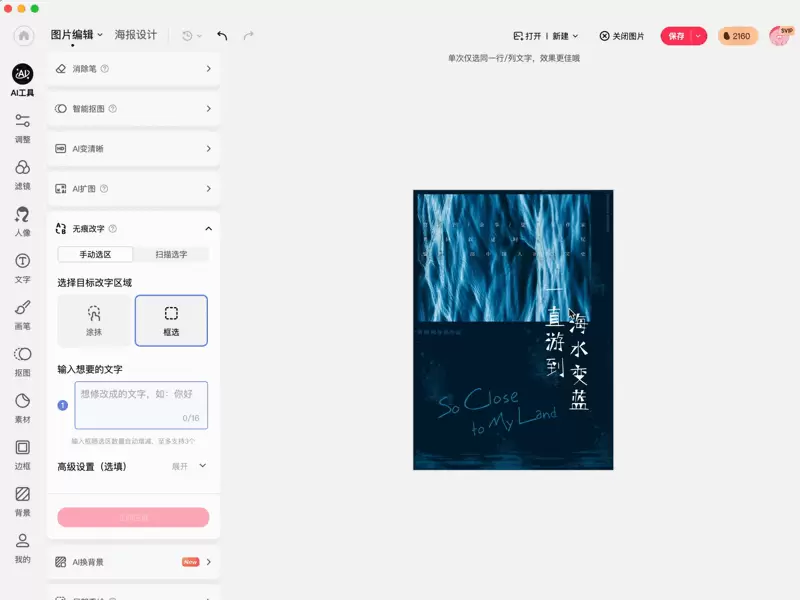Viewport: 800px width, 600px height.
Task: Switch to 扫描选字 scan text mode
Action: 171,255
